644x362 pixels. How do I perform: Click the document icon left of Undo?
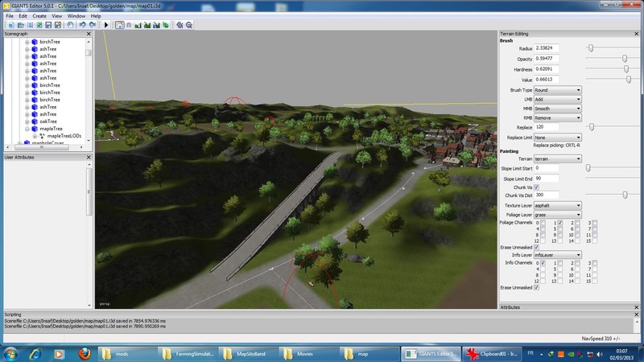tap(70, 25)
